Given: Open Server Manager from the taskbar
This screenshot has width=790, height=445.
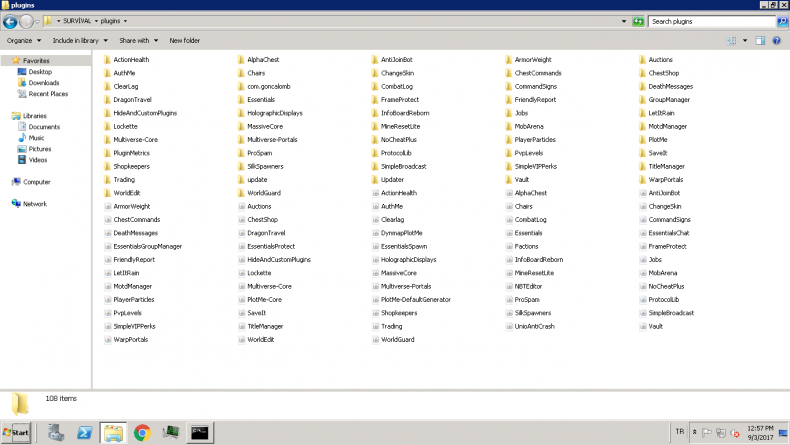Looking at the screenshot, I should coord(56,432).
